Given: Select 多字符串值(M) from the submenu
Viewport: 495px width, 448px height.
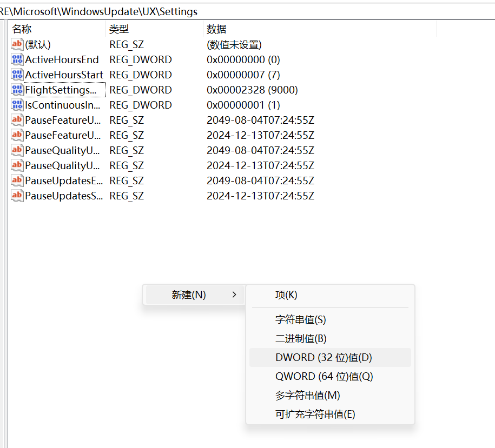Looking at the screenshot, I should tap(330, 396).
